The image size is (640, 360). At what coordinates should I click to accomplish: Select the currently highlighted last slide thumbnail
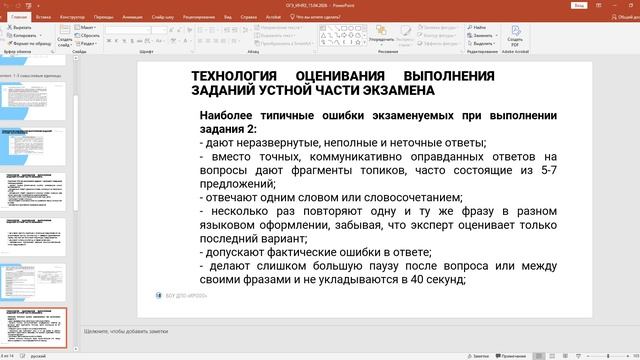tap(33, 328)
